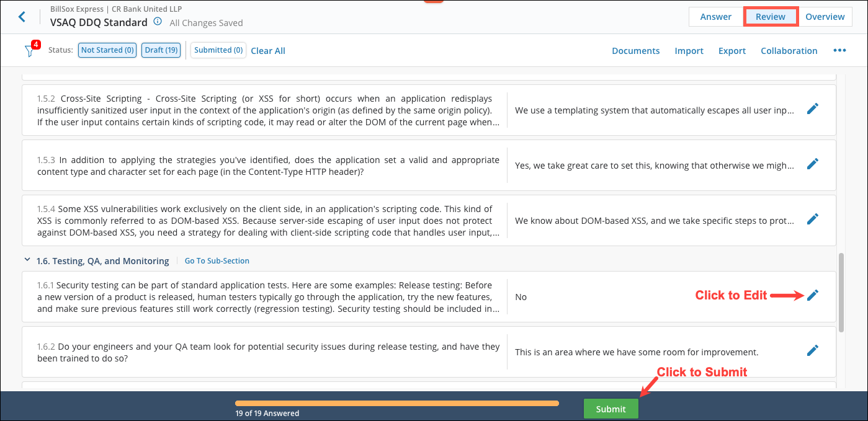The height and width of the screenshot is (421, 868).
Task: Click the back arrow icon
Action: coord(22,17)
